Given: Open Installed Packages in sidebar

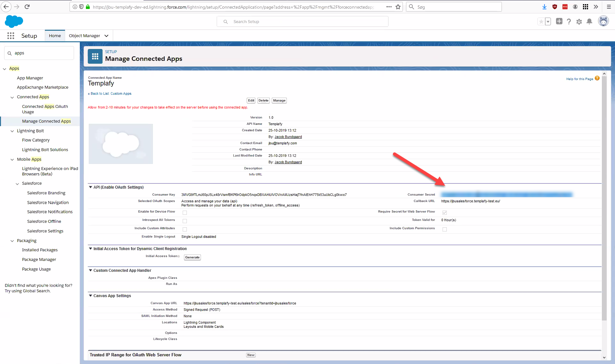Looking at the screenshot, I should point(40,250).
